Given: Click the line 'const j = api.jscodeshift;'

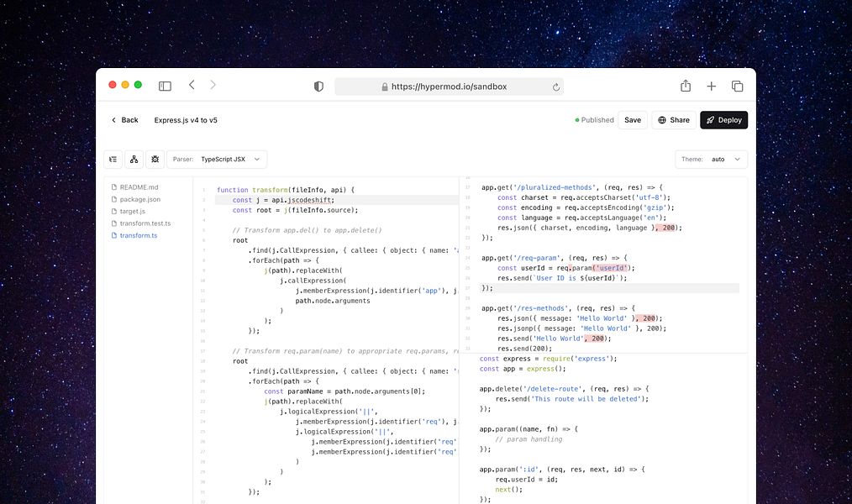Looking at the screenshot, I should 283,200.
